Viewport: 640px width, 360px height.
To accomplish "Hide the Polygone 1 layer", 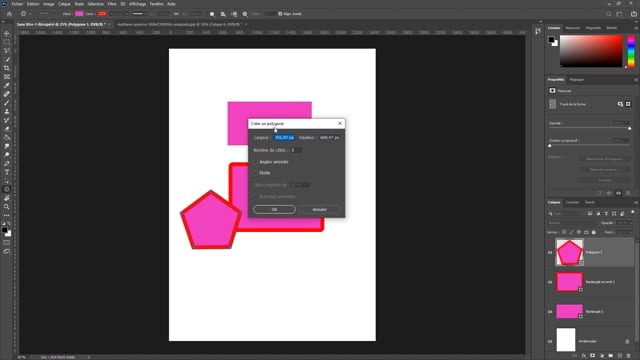I will (x=550, y=253).
